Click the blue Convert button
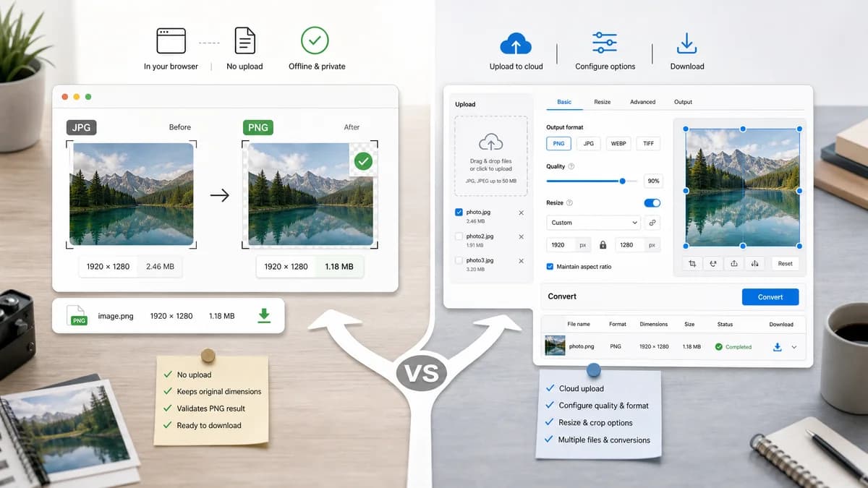Screen dimensions: 868x488 click(x=770, y=297)
